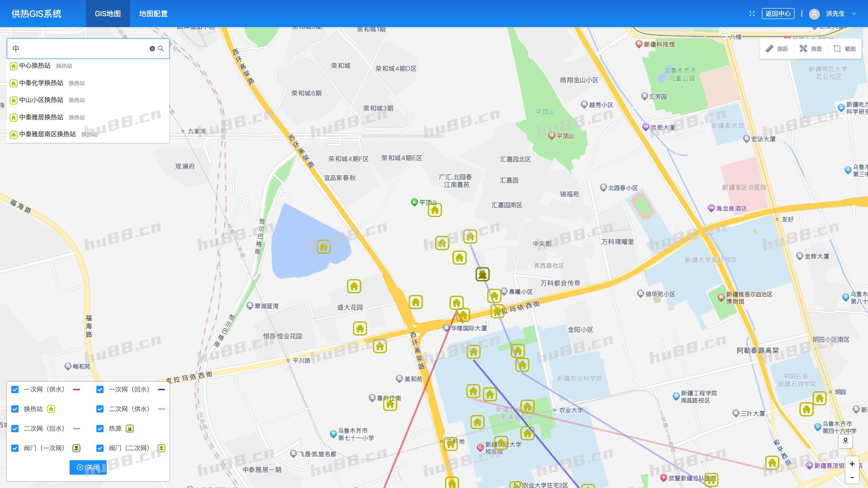Close the layer legend with 关闭
The width and height of the screenshot is (868, 488).
tap(88, 467)
